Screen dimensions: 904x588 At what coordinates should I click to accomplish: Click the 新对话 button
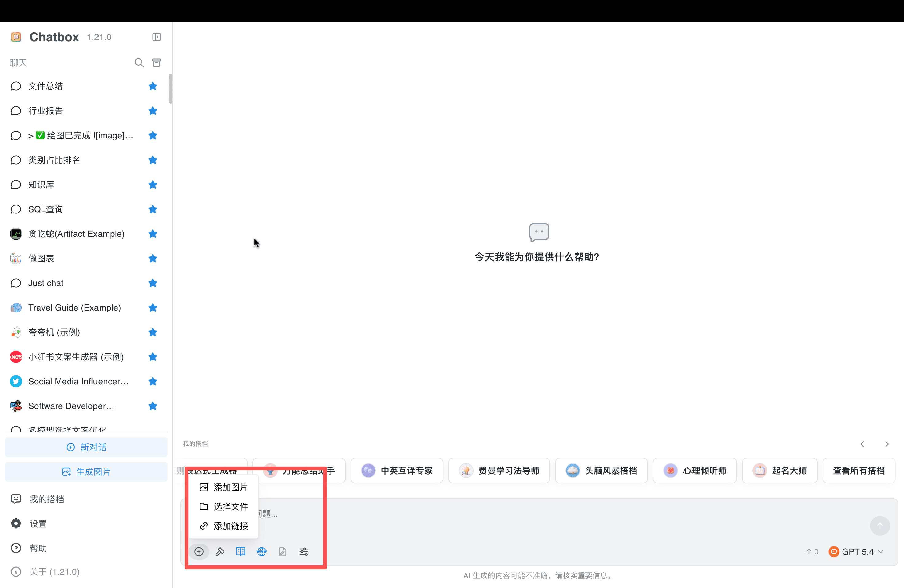click(x=86, y=447)
